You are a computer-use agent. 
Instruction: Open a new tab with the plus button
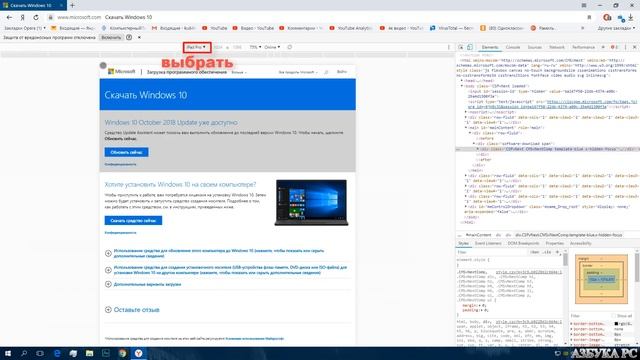click(x=72, y=5)
